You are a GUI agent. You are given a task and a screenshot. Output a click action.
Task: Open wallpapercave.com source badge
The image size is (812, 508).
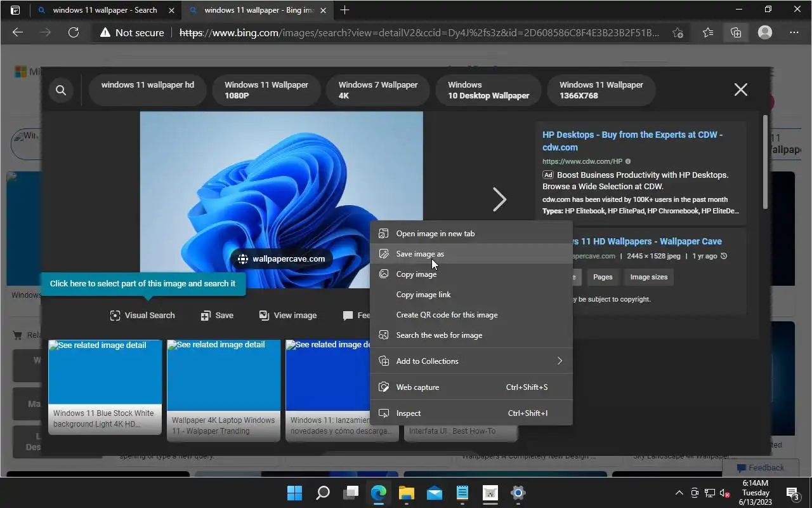tap(281, 259)
